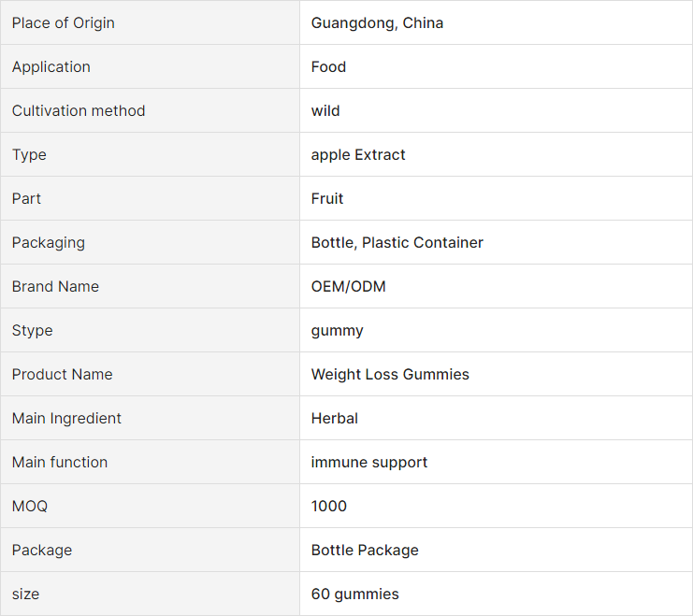This screenshot has width=693, height=616.
Task: Click the 'Packaging' attribute label
Action: coord(49,243)
